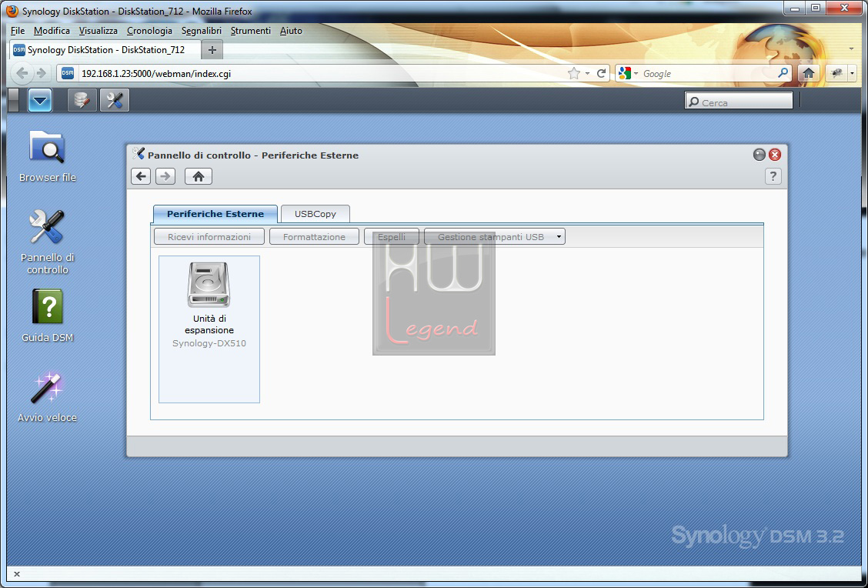Select the Synology DiskStation browser tab
Viewport: 868px width, 588px height.
[105, 50]
